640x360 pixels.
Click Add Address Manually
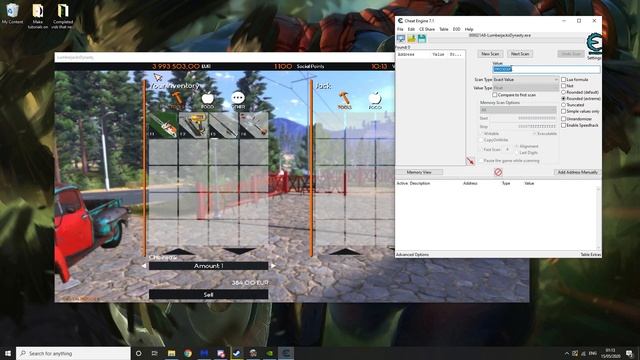577,172
